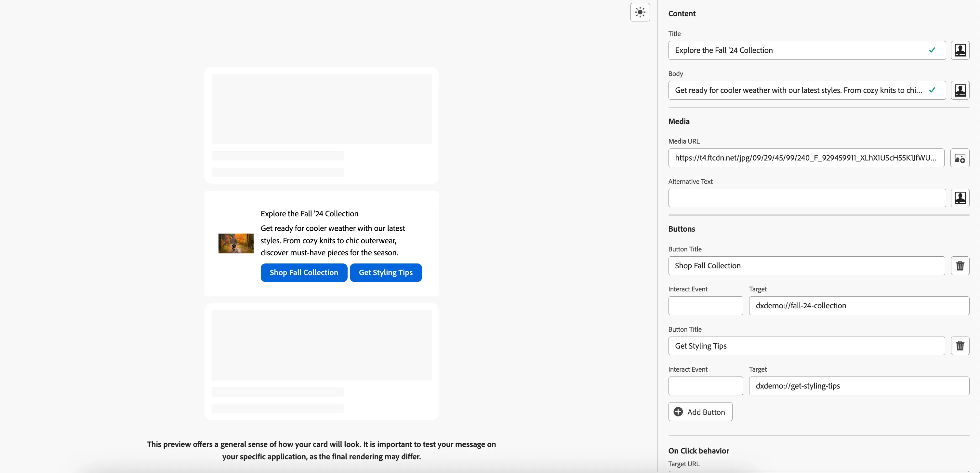Edit target dxdemo://get-styling-tips field
980x473 pixels.
859,386
